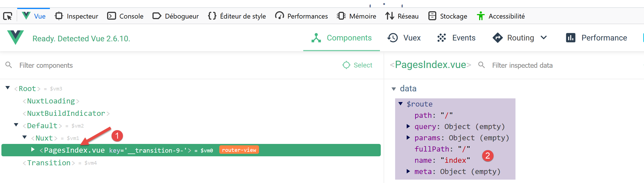Viewport: 644px width, 183px height.
Task: Expand the PagesIndex.vue component arrow
Action: pyautogui.click(x=33, y=150)
